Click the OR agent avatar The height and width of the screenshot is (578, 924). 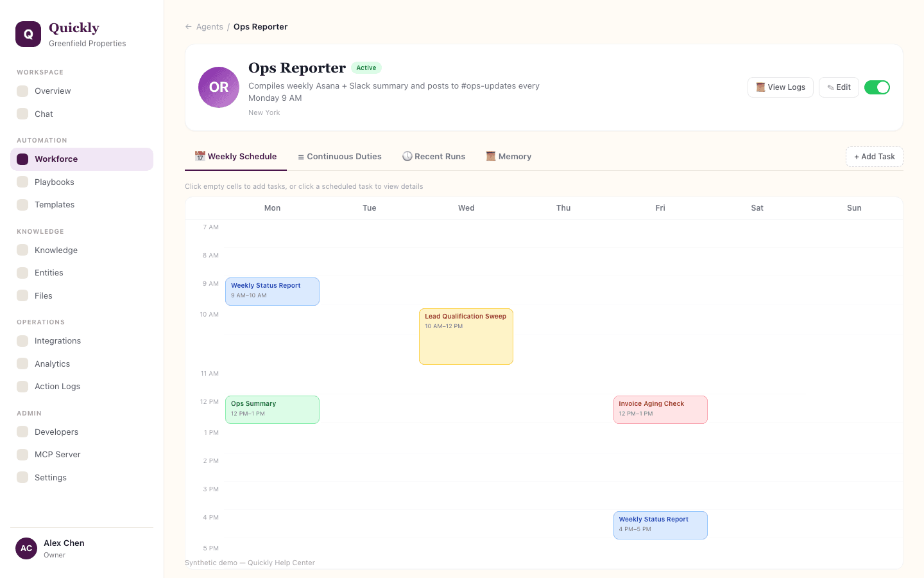219,87
